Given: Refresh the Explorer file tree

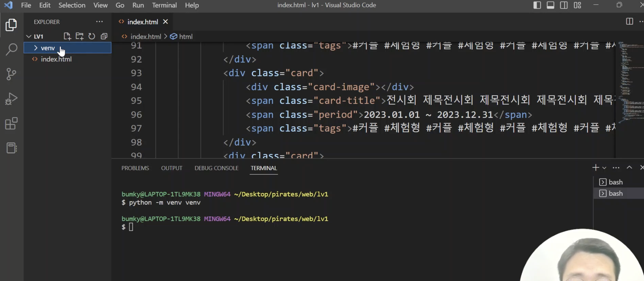Looking at the screenshot, I should coord(91,36).
